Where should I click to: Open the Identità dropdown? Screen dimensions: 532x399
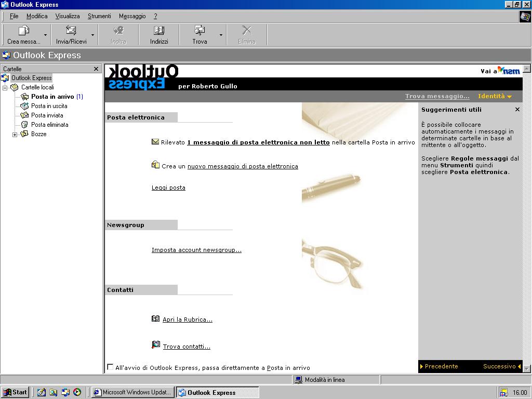coord(495,96)
